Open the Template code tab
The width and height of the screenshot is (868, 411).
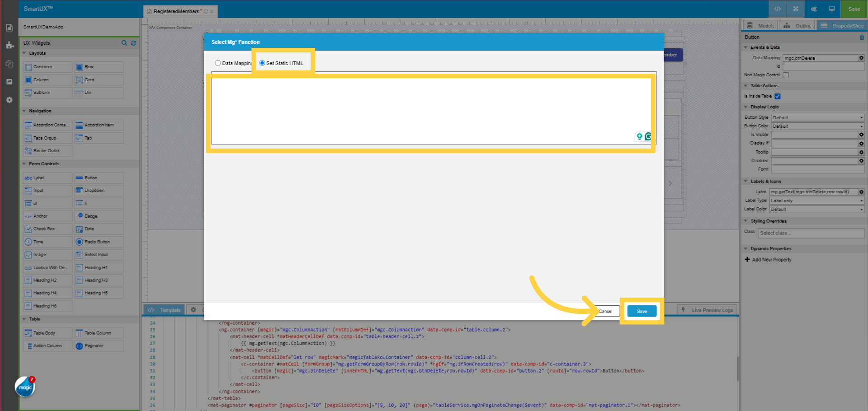coord(165,310)
